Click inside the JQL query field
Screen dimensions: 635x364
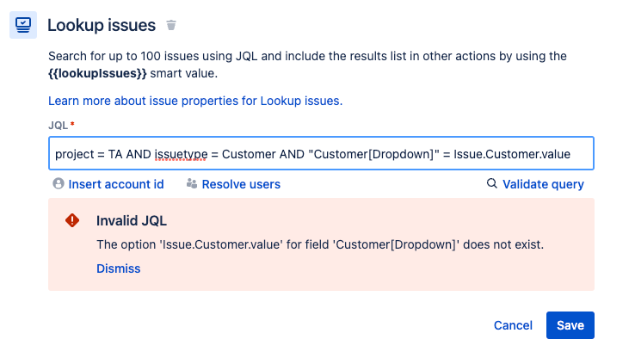click(321, 155)
